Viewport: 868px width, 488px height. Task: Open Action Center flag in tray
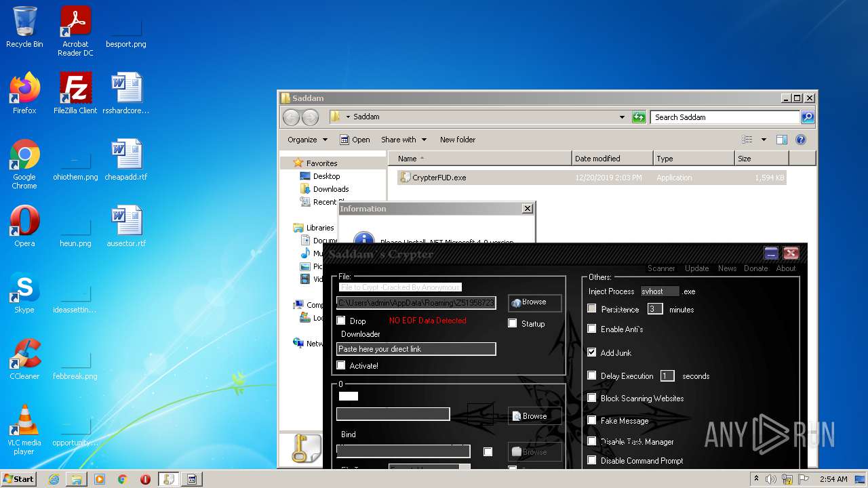tap(802, 479)
